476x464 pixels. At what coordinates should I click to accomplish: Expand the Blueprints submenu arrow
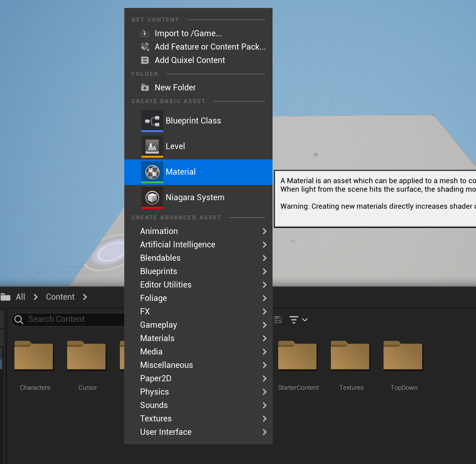pos(264,271)
